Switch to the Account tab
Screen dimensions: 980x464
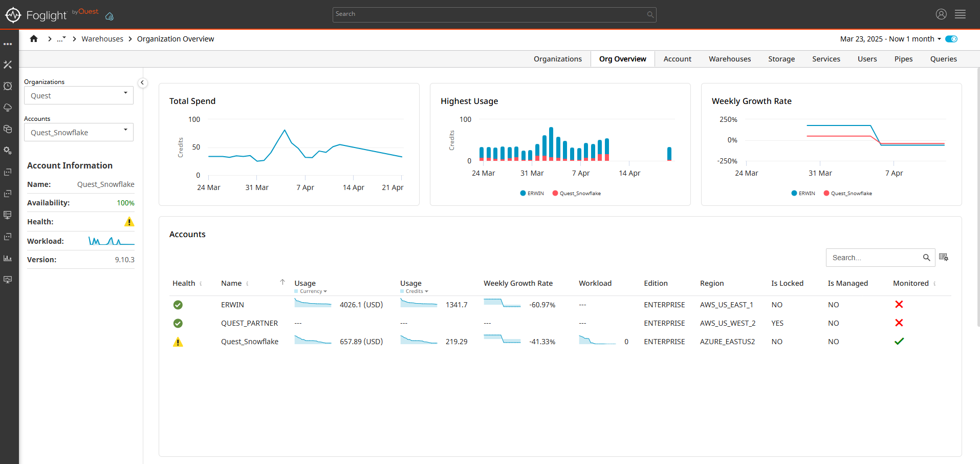[678, 59]
